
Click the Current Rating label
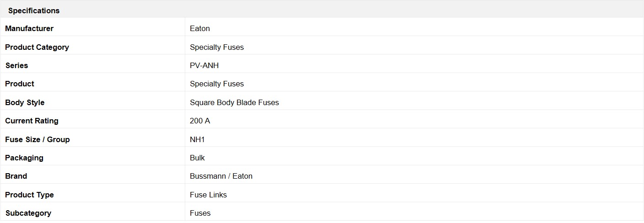pyautogui.click(x=32, y=121)
